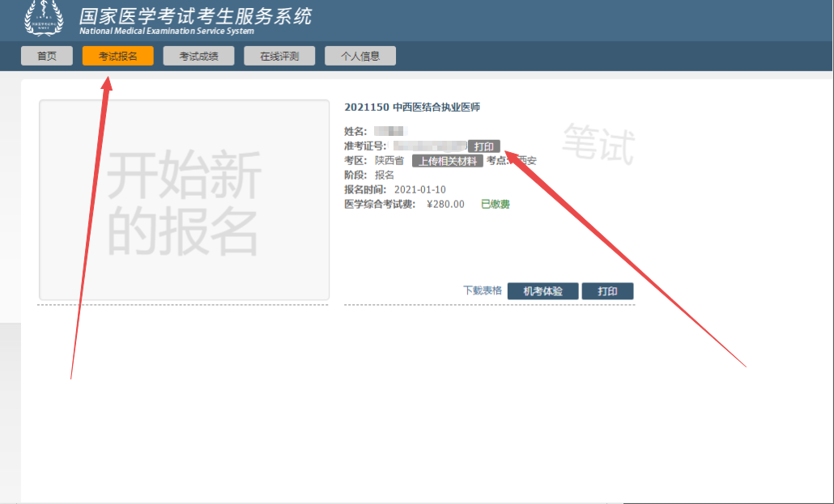Screen dimensions: 834x504
Task: Click the 陕西省 exam region text
Action: [x=389, y=161]
